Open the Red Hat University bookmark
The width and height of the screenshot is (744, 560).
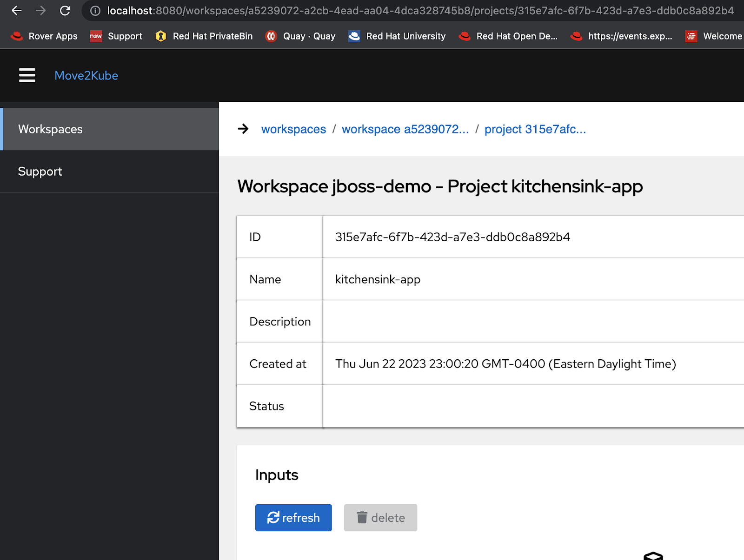coord(397,36)
